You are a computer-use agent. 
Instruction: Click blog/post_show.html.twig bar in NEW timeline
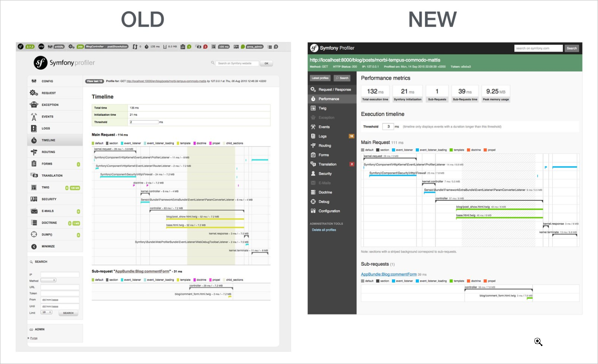(500, 209)
